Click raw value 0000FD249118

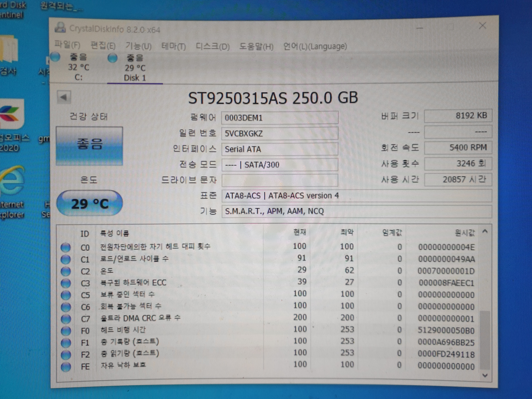tap(446, 354)
